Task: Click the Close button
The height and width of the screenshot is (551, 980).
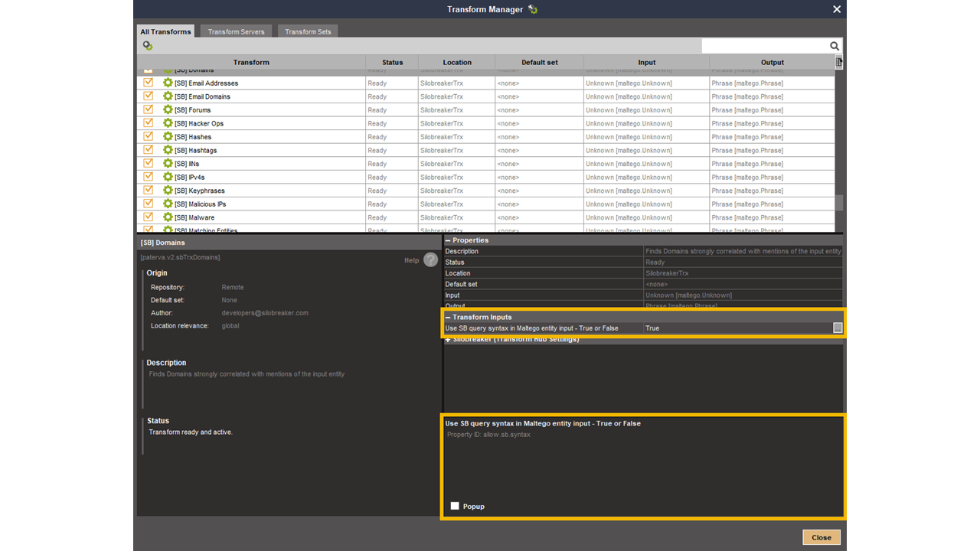Action: [822, 537]
